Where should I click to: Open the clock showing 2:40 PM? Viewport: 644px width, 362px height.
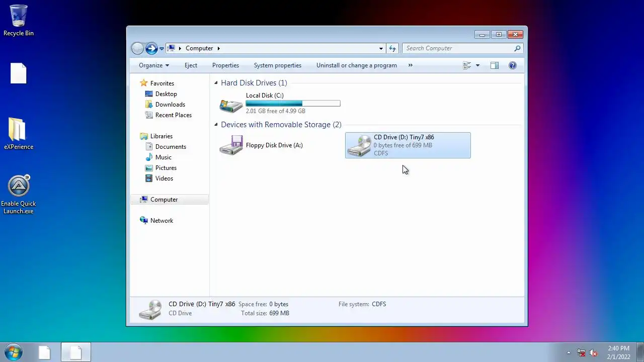[618, 352]
